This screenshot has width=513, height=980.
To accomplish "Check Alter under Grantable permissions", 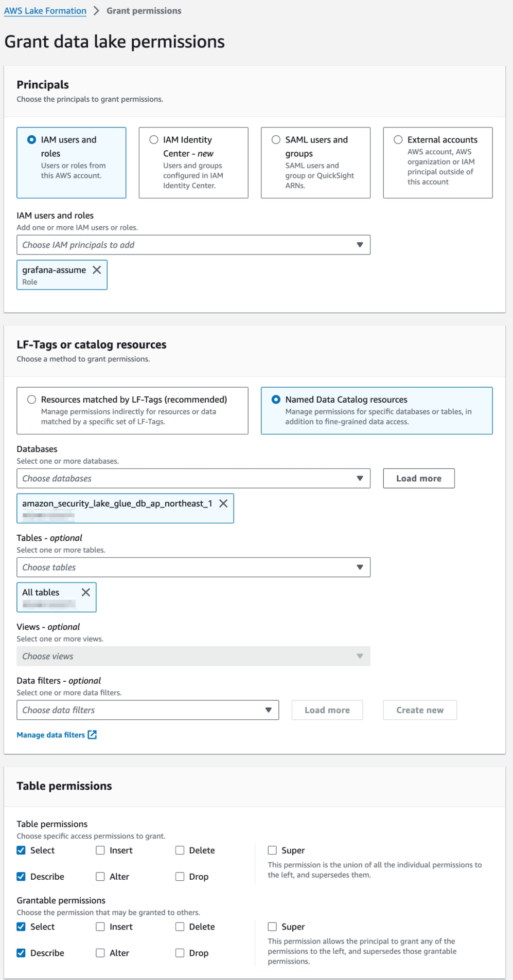I will [100, 953].
